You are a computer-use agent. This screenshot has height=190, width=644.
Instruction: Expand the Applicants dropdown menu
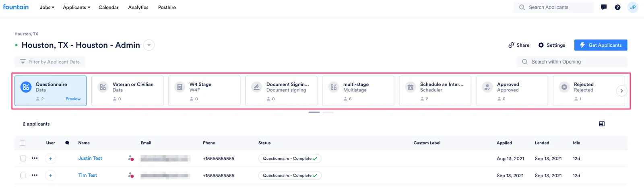coord(76,7)
